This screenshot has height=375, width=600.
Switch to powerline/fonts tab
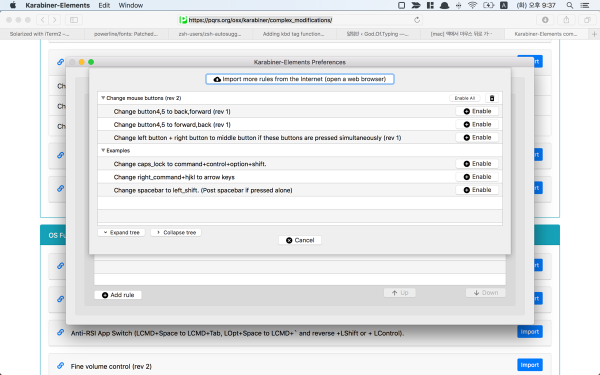126,34
